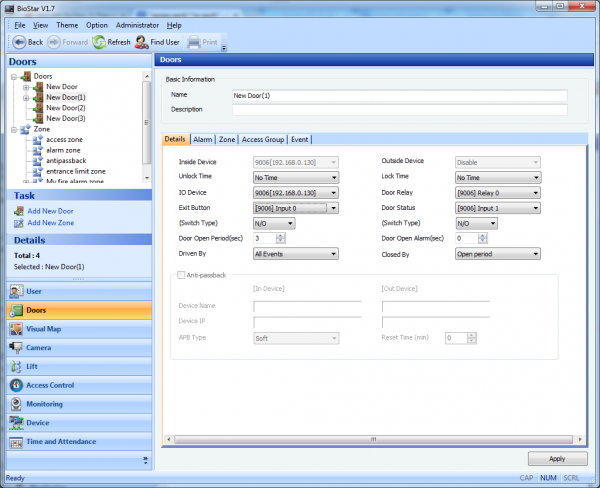Screen dimensions: 600x488
Task: Click the Back navigation icon
Action: (x=19, y=42)
